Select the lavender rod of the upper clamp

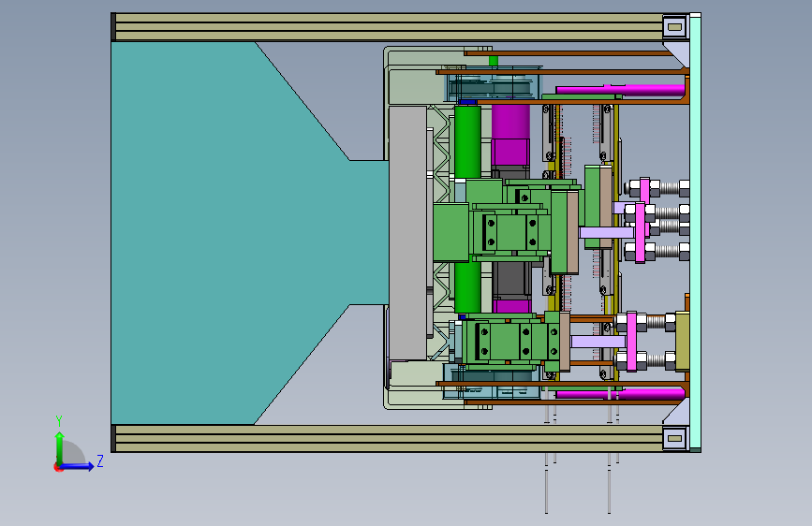tap(606, 232)
